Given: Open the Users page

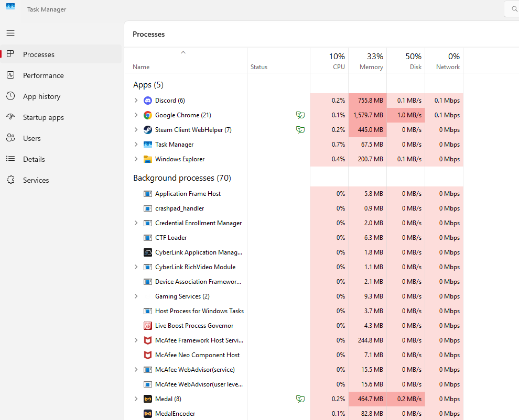Looking at the screenshot, I should click(61, 138).
